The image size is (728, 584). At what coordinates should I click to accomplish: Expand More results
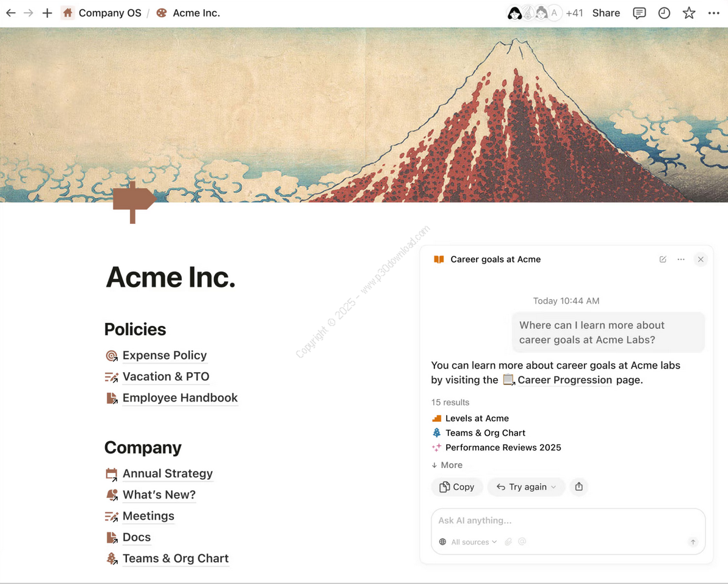447,465
